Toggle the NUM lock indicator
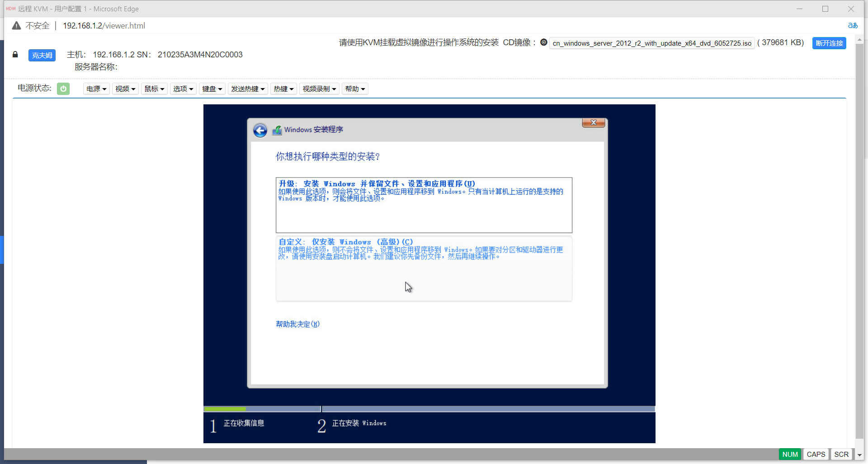 pyautogui.click(x=790, y=454)
